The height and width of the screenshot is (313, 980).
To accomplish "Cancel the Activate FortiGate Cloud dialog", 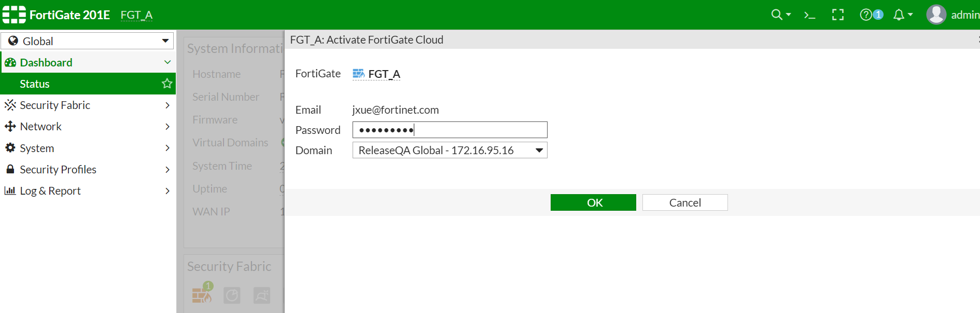I will 685,202.
